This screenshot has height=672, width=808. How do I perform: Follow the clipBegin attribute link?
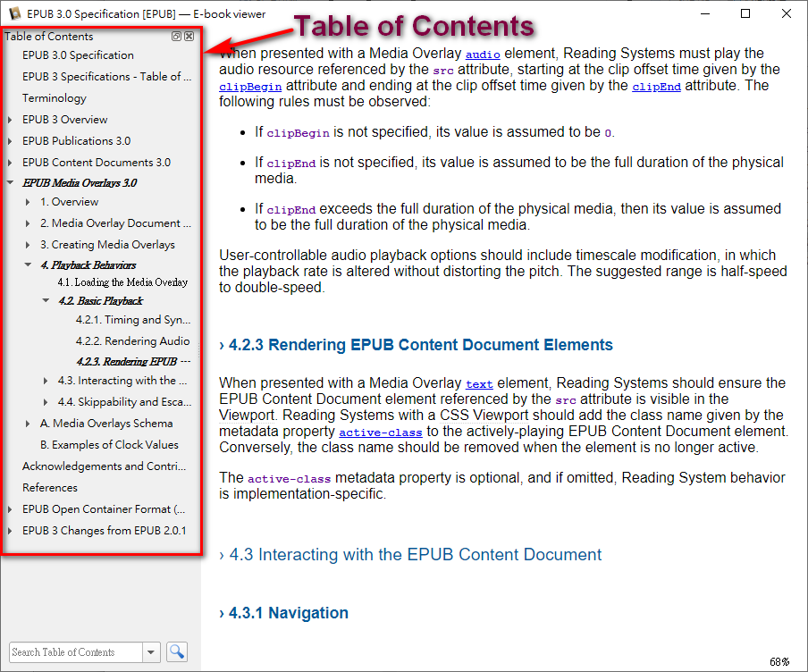[x=250, y=87]
